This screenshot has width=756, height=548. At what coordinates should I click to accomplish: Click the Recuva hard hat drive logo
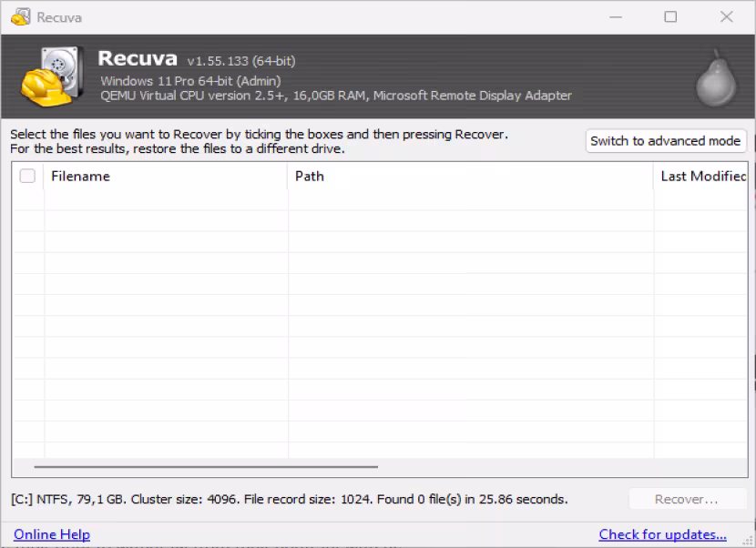point(52,76)
